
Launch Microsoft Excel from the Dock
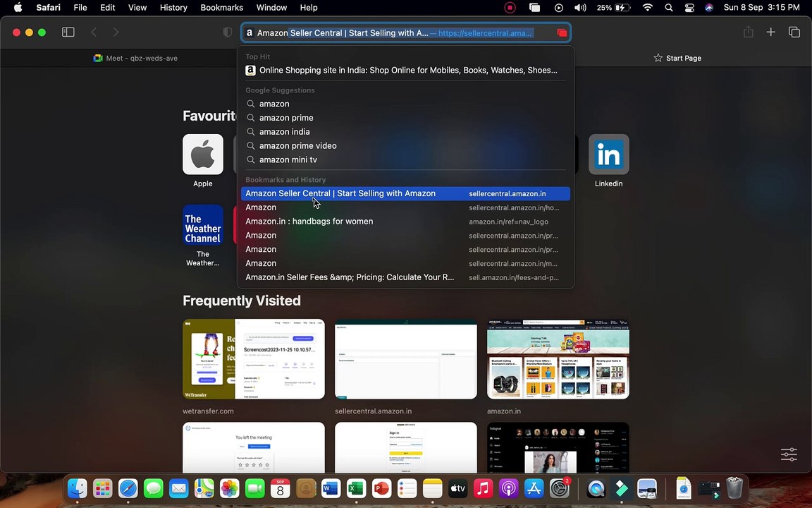(x=356, y=488)
